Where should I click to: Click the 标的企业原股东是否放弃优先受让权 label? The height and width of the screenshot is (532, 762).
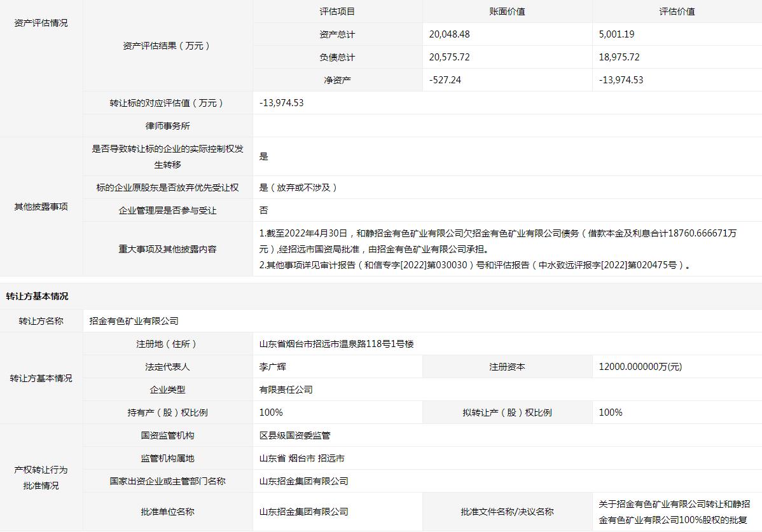[x=167, y=188]
